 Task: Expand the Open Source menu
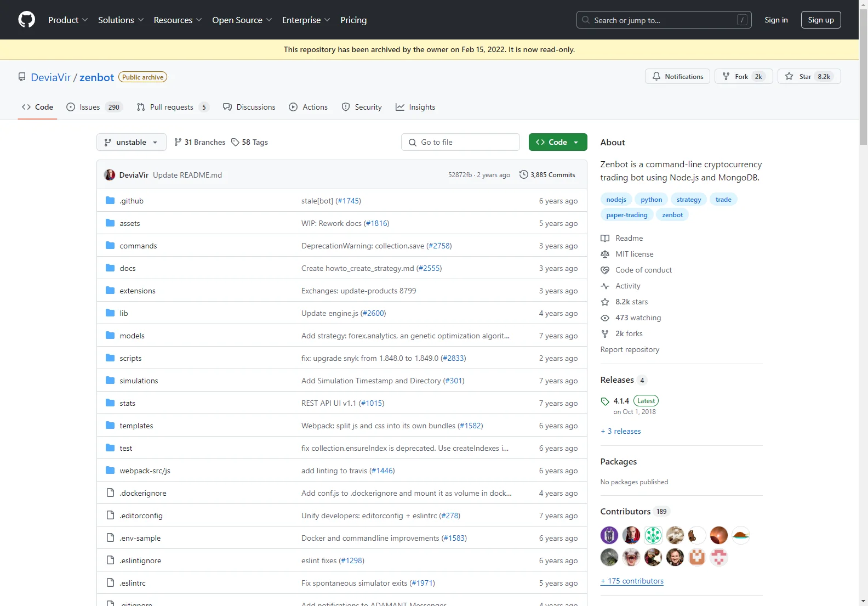click(242, 20)
